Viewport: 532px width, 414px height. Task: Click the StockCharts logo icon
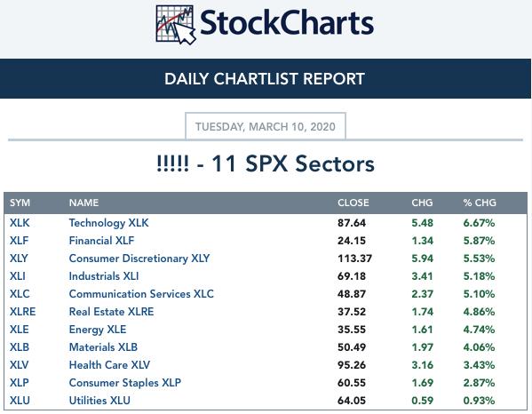click(176, 25)
